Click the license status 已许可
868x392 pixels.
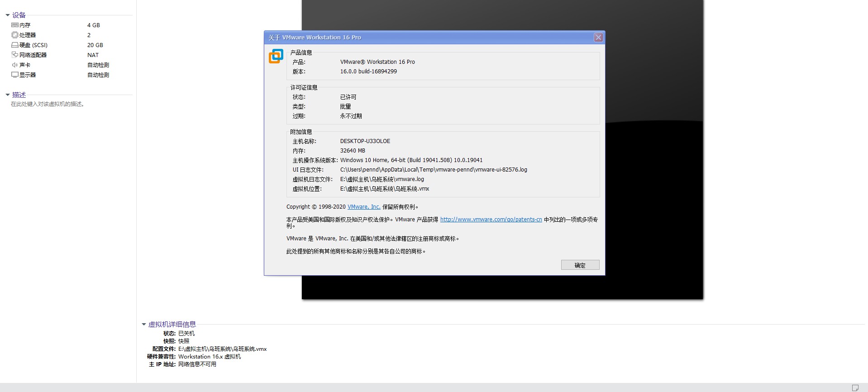[x=348, y=97]
